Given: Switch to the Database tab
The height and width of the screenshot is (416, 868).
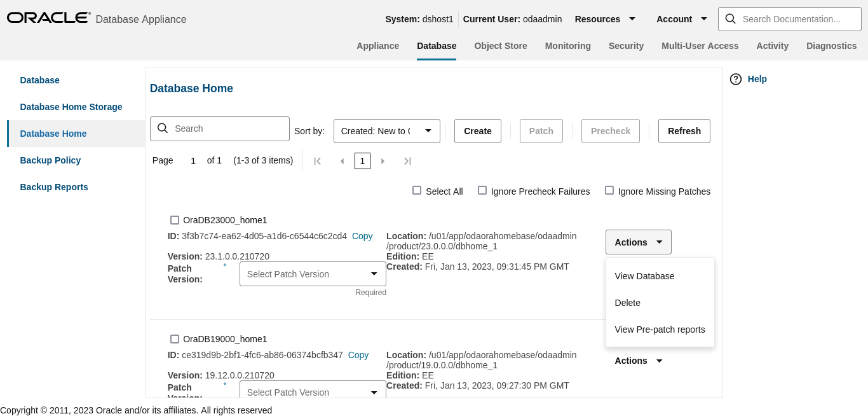Looking at the screenshot, I should pos(437,46).
